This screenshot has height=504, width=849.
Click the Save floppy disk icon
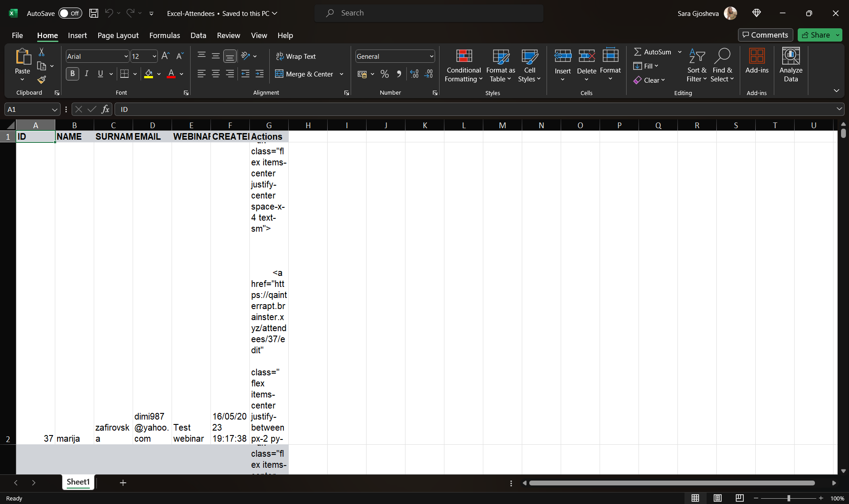click(x=94, y=13)
